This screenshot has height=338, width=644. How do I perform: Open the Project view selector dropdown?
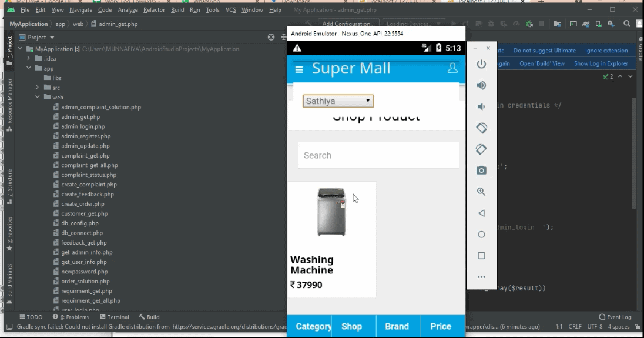click(x=41, y=37)
